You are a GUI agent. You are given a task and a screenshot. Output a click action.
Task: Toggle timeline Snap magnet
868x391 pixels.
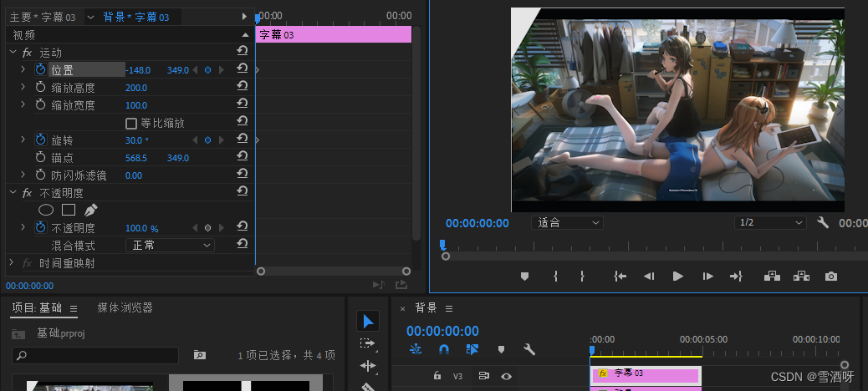tap(443, 349)
